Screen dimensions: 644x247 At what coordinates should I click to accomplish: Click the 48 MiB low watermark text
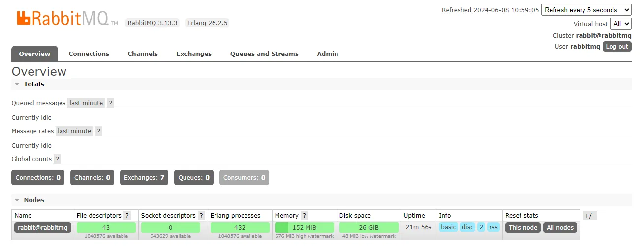pos(369,236)
